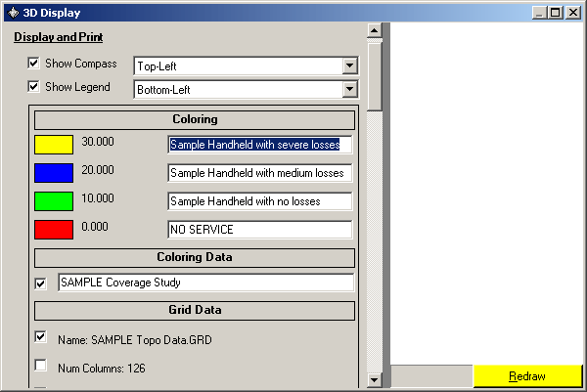
Task: Click the SAMPLE Coverage Study text field
Action: (x=205, y=283)
